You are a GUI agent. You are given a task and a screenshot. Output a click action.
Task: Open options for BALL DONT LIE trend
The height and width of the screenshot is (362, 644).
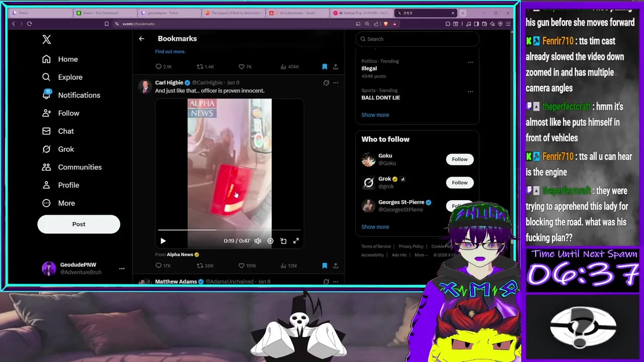point(470,92)
